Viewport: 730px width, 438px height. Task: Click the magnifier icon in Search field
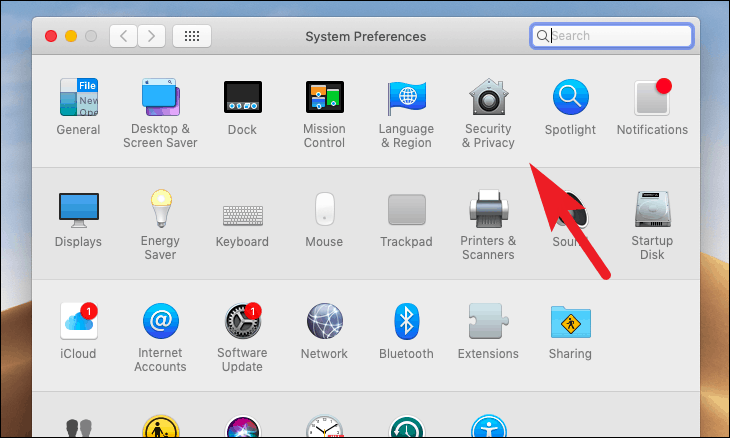click(x=542, y=36)
